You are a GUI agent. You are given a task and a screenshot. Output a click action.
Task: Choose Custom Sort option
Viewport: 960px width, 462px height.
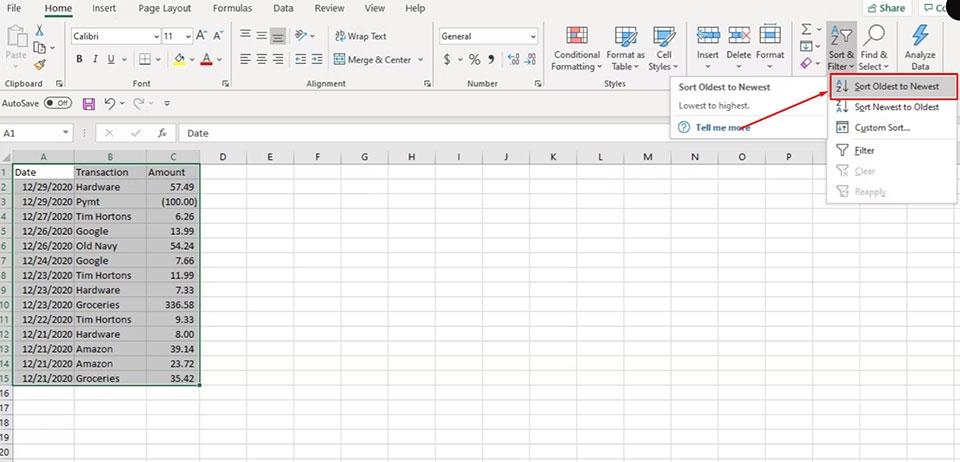(891, 128)
